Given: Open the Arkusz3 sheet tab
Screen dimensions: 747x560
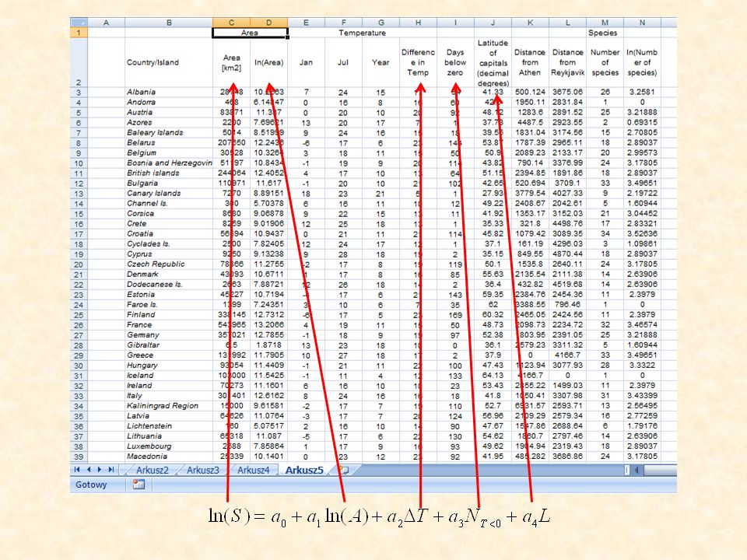Looking at the screenshot, I should click(x=203, y=470).
